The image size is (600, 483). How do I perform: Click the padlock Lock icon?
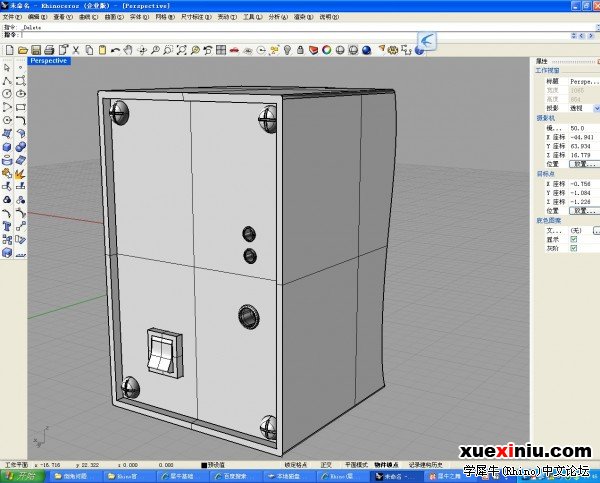pyautogui.click(x=300, y=50)
